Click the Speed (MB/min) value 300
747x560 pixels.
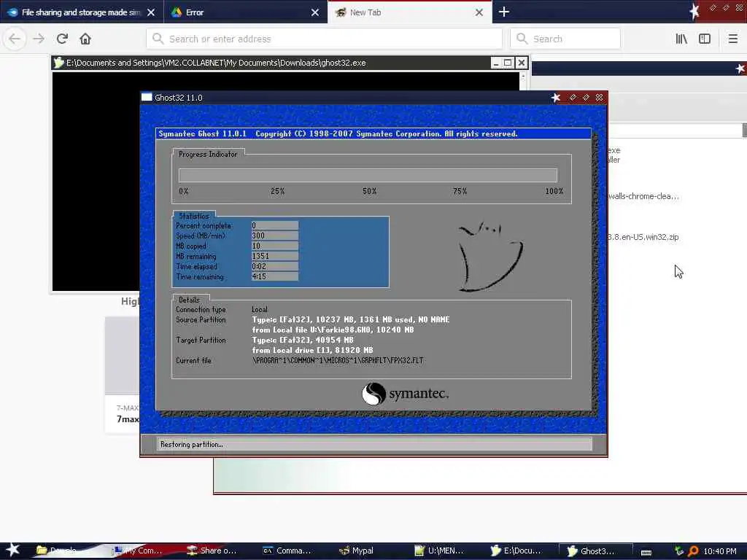tap(275, 236)
